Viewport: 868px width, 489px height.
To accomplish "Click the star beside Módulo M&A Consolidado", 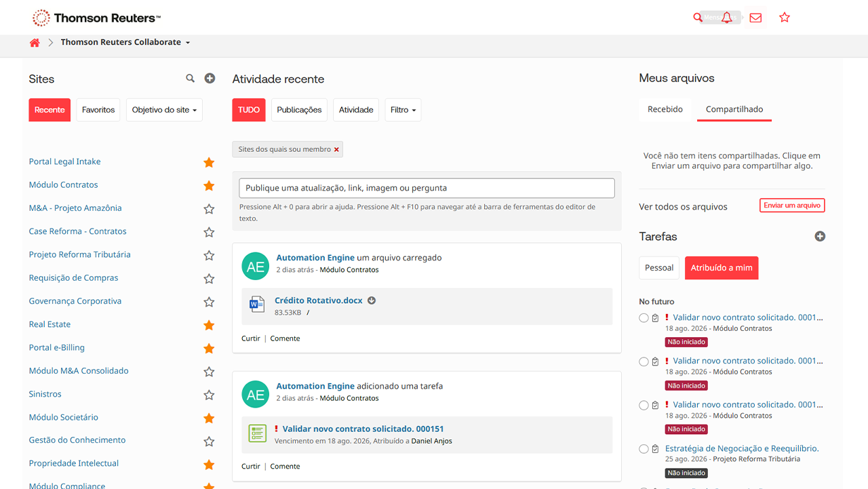I will click(x=209, y=372).
